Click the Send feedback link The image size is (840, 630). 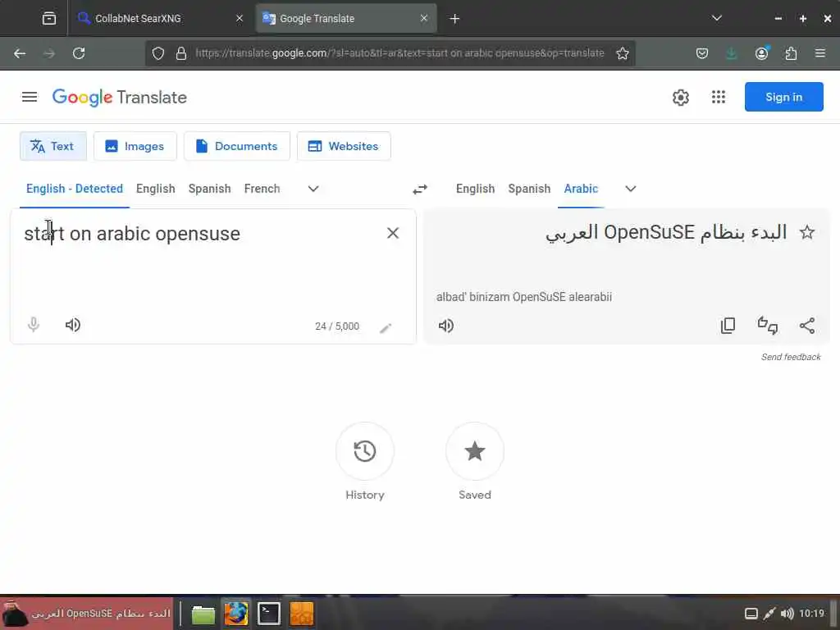pyautogui.click(x=791, y=357)
